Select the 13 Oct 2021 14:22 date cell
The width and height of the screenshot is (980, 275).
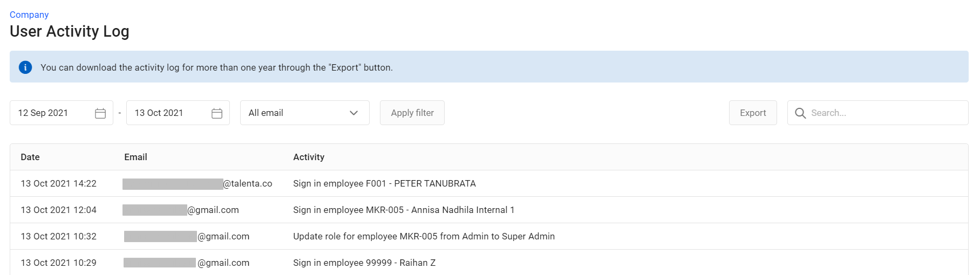(59, 183)
